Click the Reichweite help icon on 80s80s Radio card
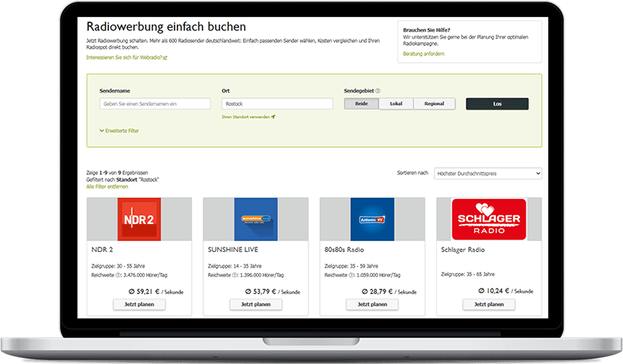 coord(351,275)
